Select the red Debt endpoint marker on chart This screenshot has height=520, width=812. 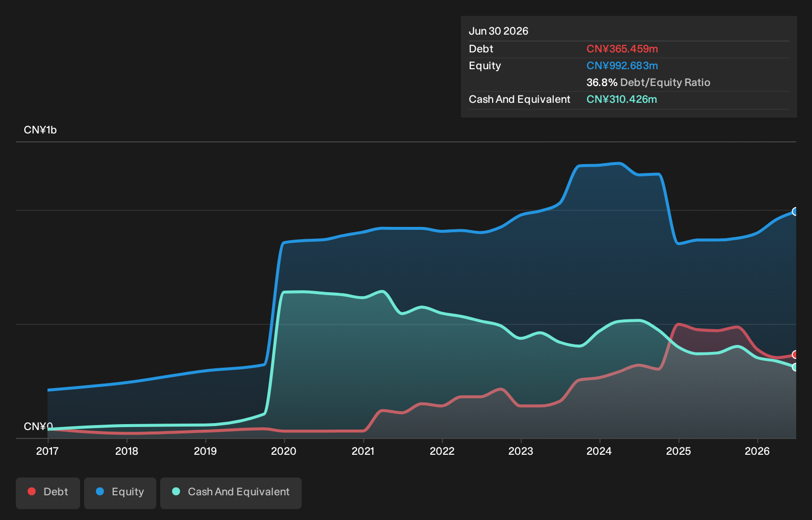[x=795, y=354]
